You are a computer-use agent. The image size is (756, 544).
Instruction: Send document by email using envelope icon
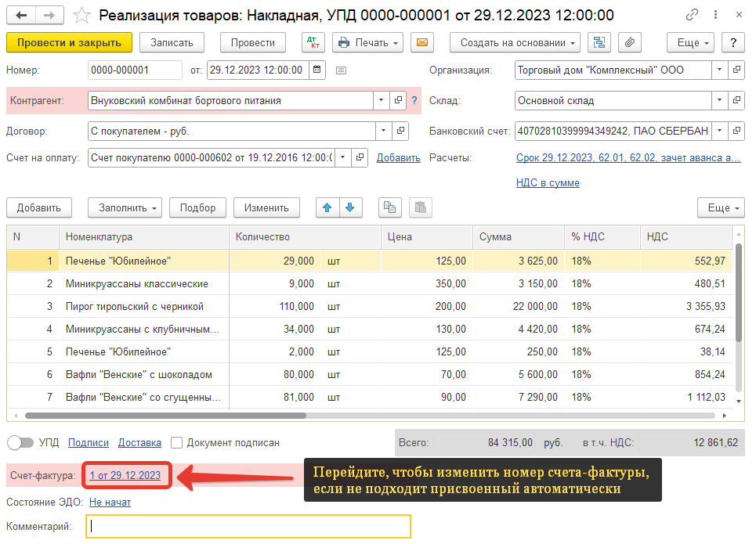tap(422, 42)
